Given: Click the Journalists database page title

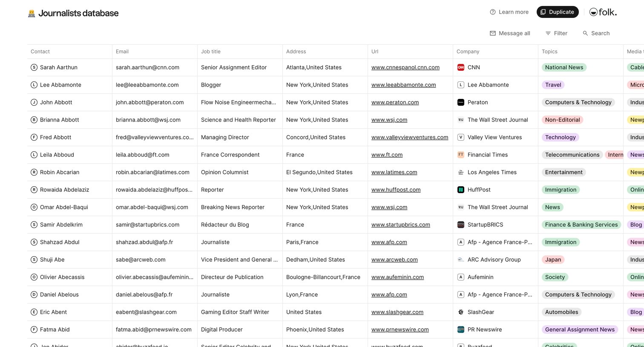Looking at the screenshot, I should (x=78, y=13).
